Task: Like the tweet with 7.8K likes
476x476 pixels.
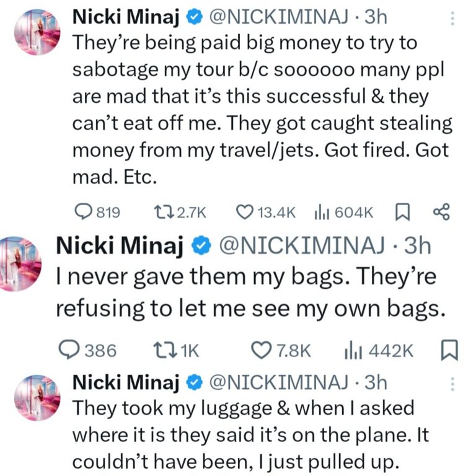Action: pos(260,351)
